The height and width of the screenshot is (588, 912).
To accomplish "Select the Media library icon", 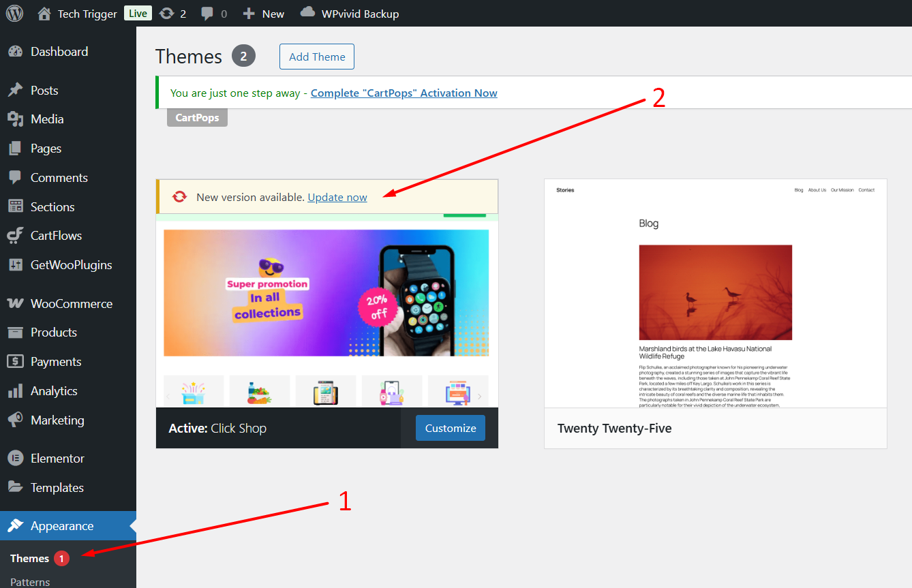I will point(15,119).
